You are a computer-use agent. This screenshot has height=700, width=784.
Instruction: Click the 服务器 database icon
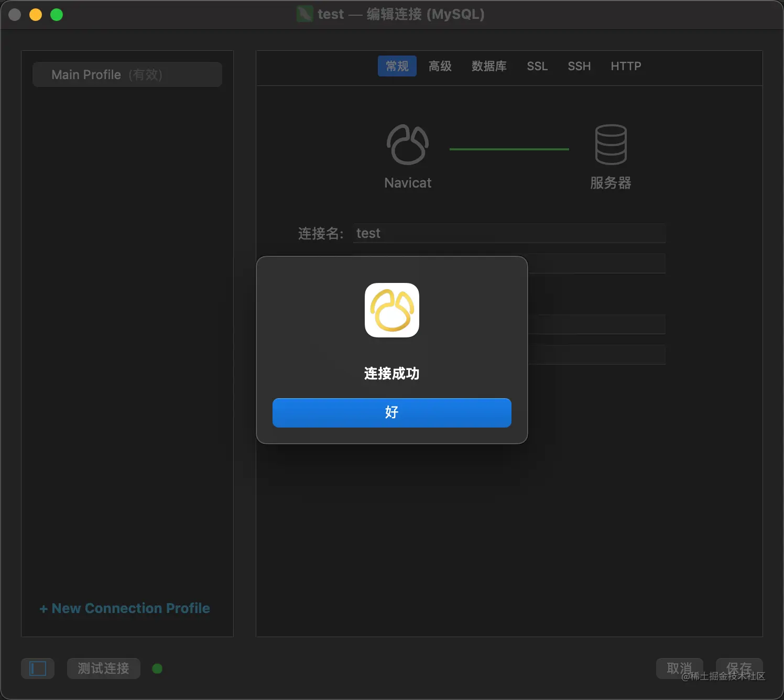(x=611, y=145)
